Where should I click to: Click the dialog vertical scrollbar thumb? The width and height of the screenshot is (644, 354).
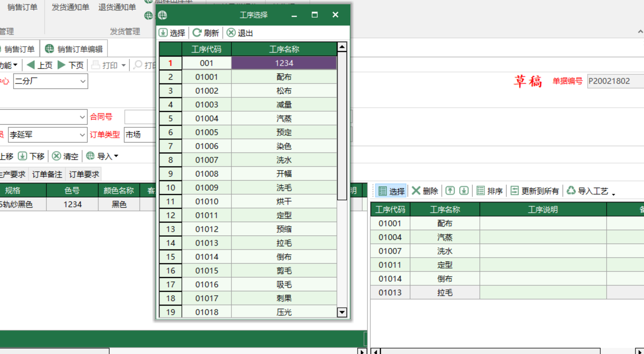pyautogui.click(x=342, y=126)
